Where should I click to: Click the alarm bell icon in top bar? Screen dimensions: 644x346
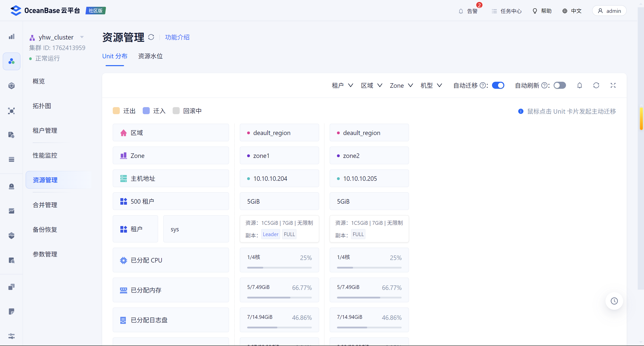click(x=461, y=11)
